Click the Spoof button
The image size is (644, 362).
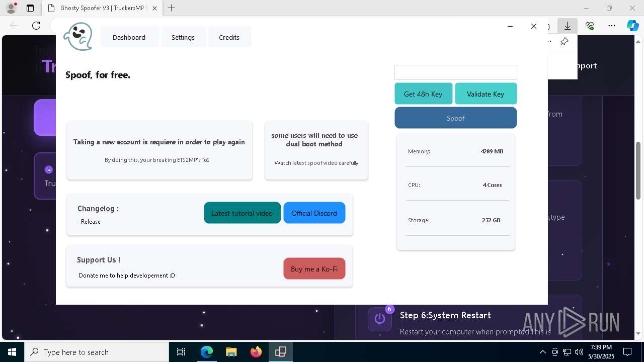pyautogui.click(x=456, y=118)
